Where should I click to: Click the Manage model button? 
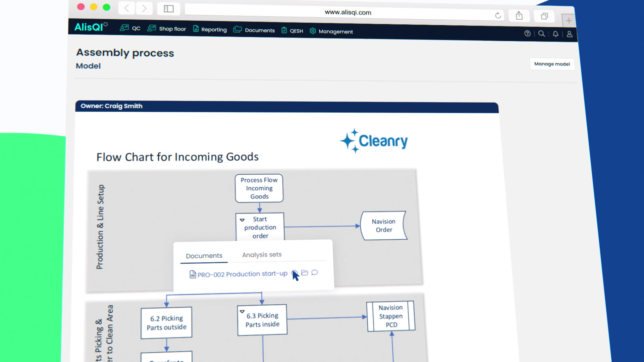click(x=552, y=64)
